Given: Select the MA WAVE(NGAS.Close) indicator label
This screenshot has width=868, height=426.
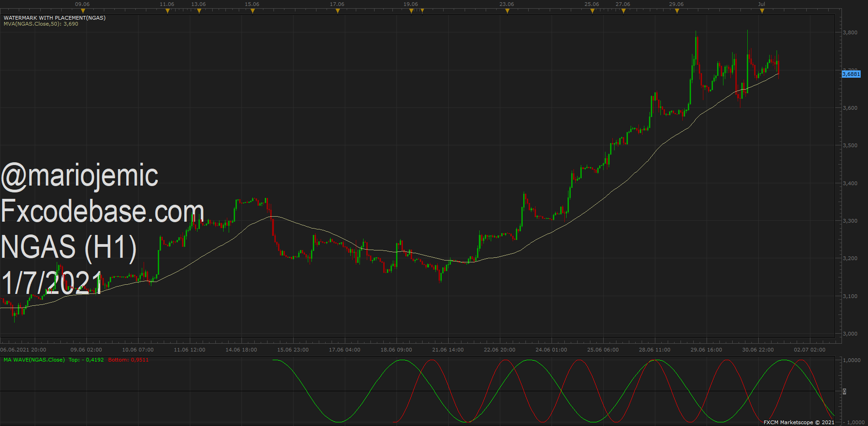Looking at the screenshot, I should coord(34,360).
